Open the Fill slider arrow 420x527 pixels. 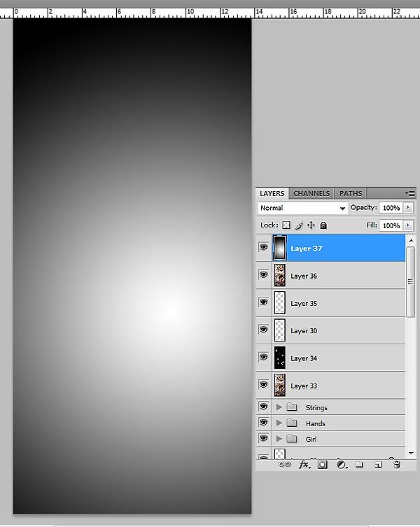click(408, 225)
